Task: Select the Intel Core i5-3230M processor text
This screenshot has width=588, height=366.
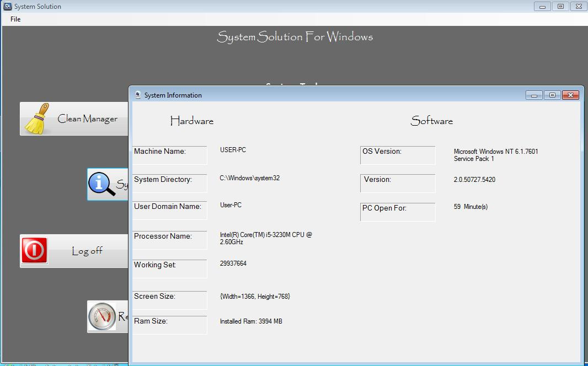Action: pyautogui.click(x=266, y=238)
